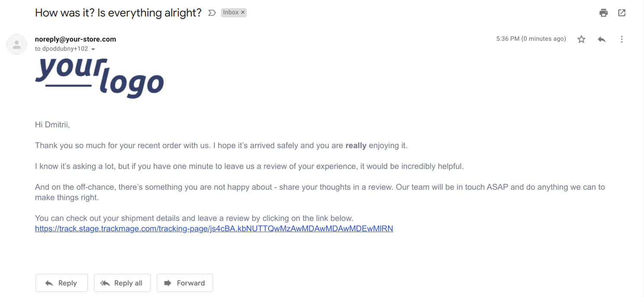Toggle the importance marker next to subject
Image resolution: width=644 pixels, height=298 pixels.
[212, 13]
